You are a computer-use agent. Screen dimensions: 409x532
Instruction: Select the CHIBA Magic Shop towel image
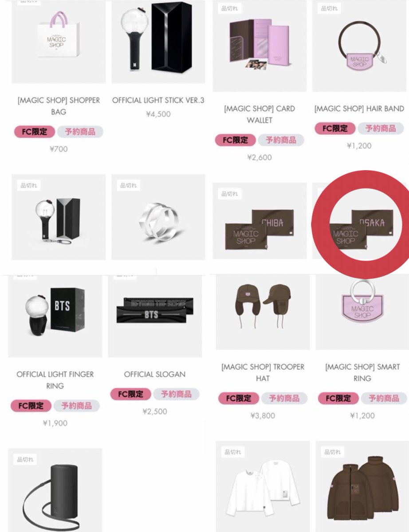260,220
